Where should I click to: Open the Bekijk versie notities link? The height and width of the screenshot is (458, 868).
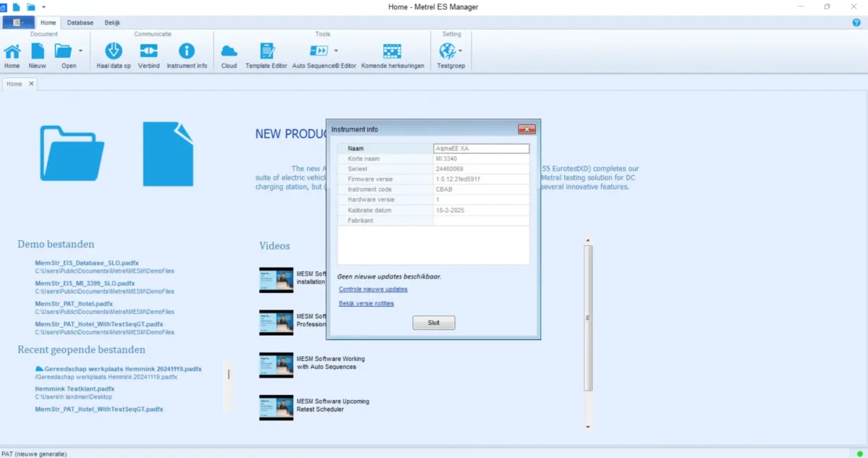367,303
